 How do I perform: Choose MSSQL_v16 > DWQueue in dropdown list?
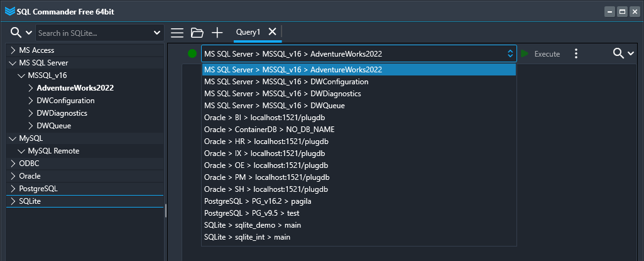coord(359,106)
